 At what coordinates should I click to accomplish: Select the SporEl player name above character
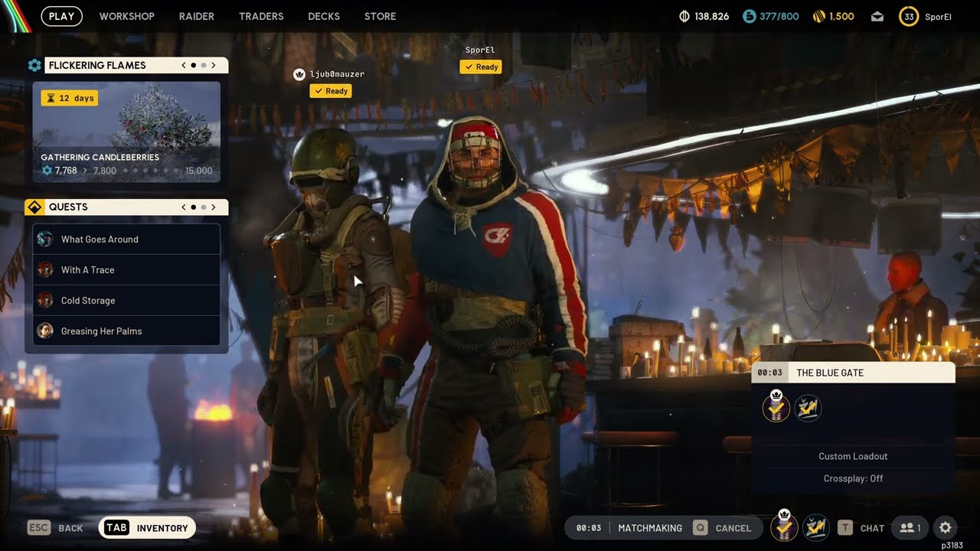tap(480, 51)
